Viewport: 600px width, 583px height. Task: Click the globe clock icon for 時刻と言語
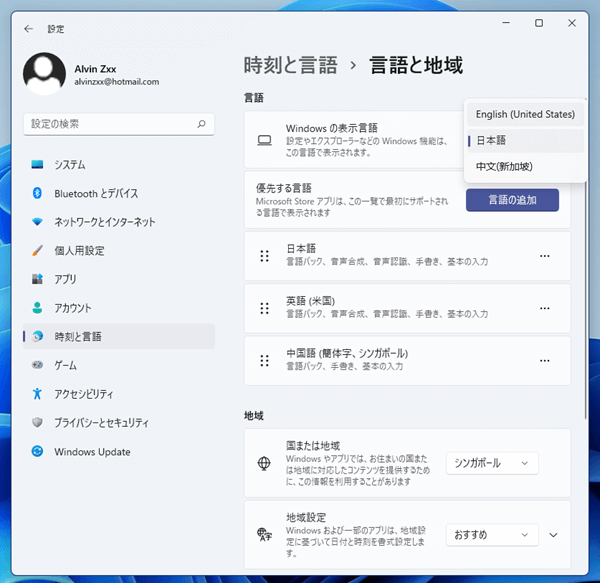(37, 336)
